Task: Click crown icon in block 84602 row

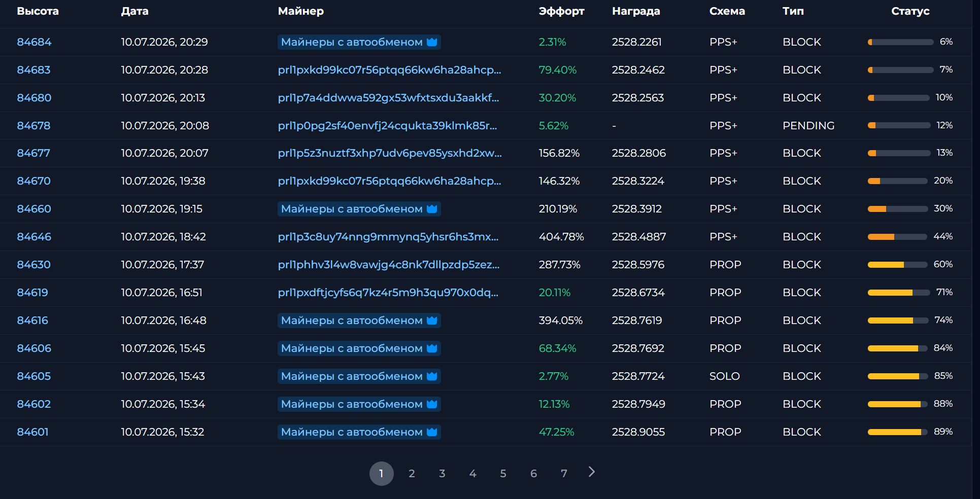Action: [432, 404]
